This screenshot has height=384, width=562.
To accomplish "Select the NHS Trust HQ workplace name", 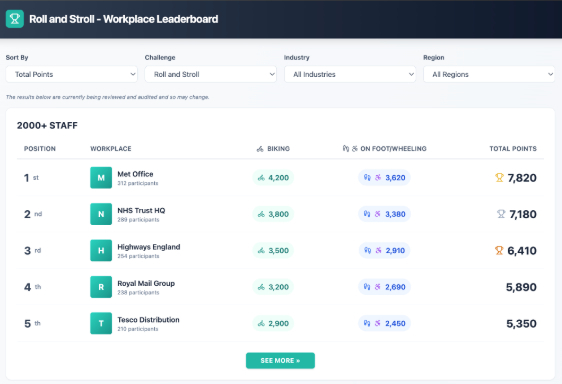I will pos(141,210).
